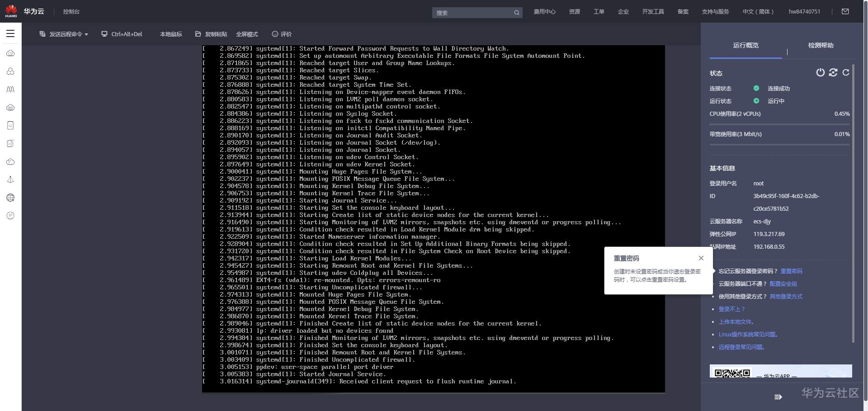Open 支持与服务 in the top menu
The height and width of the screenshot is (411, 868).
pos(715,12)
